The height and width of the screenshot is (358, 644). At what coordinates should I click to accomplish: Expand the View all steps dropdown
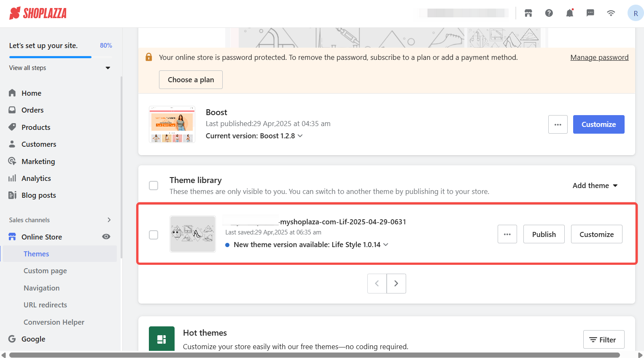tap(108, 68)
